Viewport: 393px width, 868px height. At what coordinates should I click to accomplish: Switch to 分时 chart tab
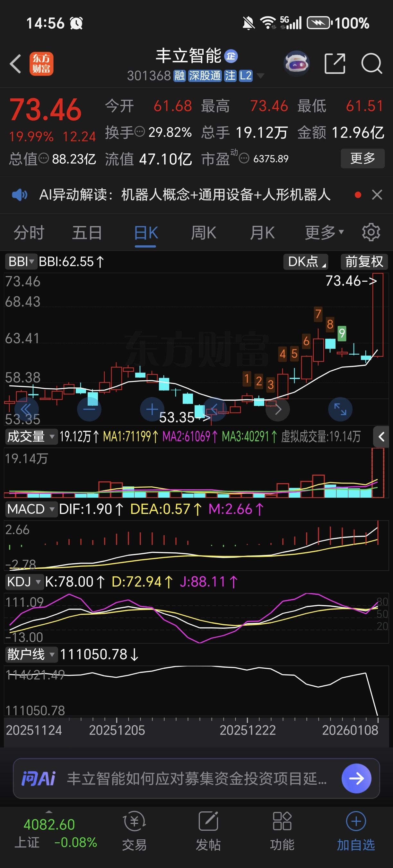pyautogui.click(x=29, y=233)
